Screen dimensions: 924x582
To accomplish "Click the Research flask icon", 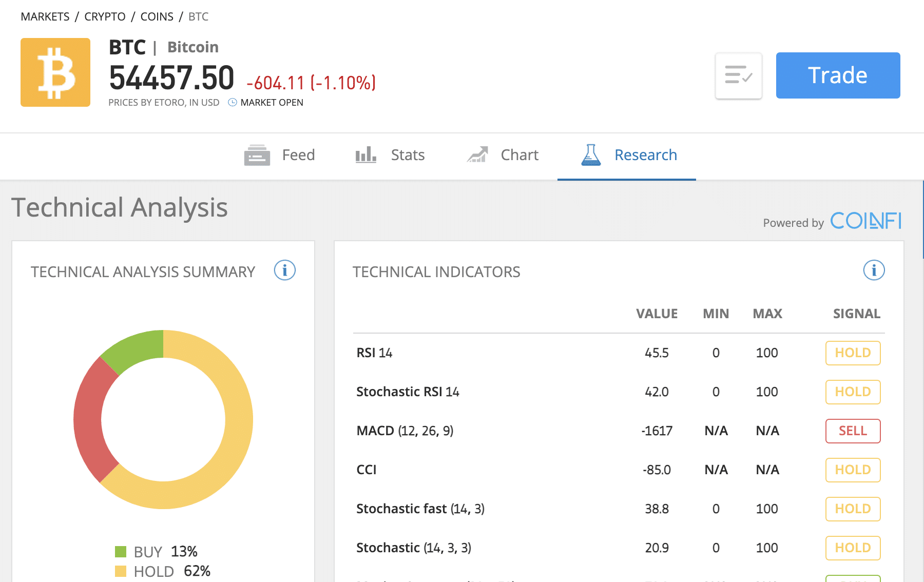I will 591,154.
